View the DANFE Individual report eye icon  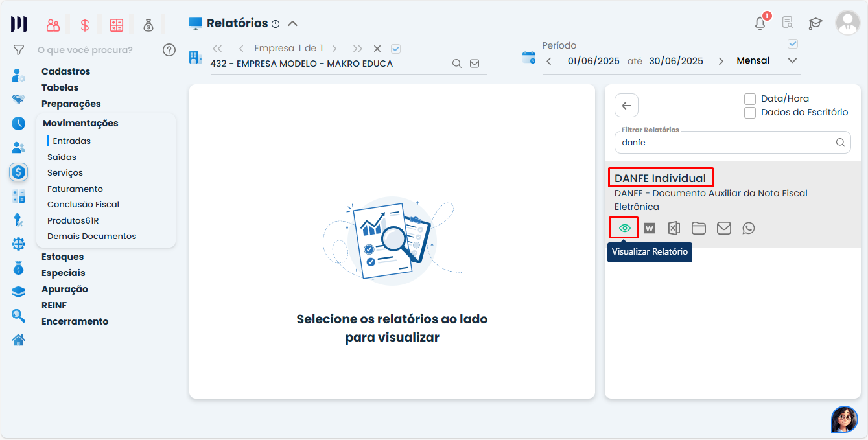pos(625,228)
